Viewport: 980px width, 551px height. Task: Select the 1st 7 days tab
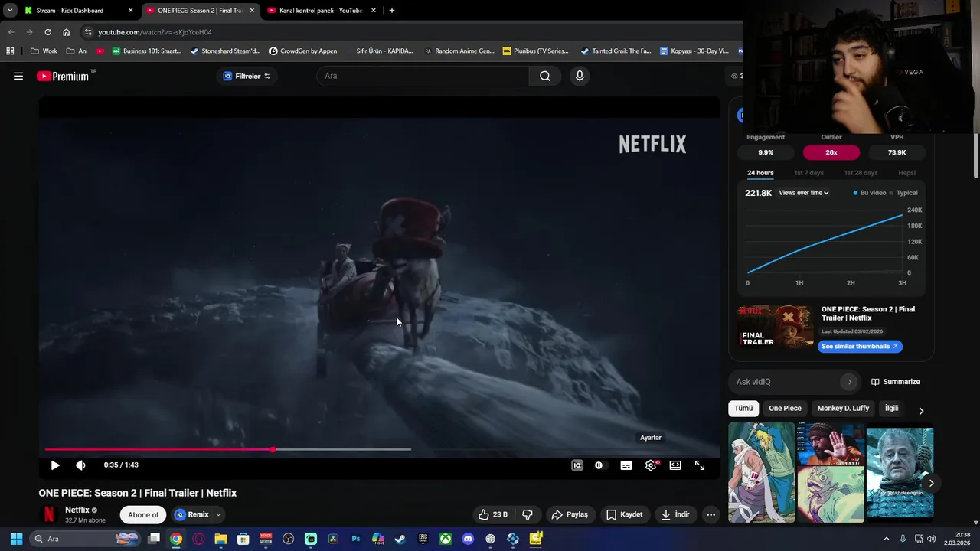click(808, 173)
